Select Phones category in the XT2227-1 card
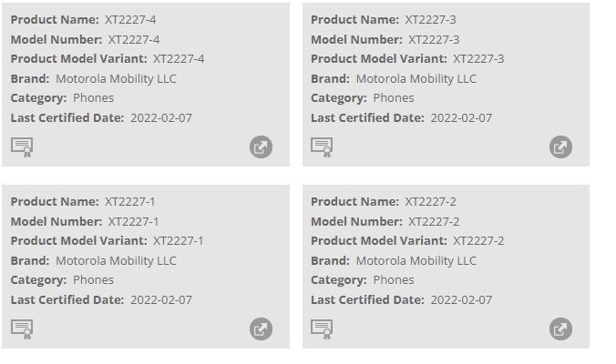 click(x=93, y=280)
